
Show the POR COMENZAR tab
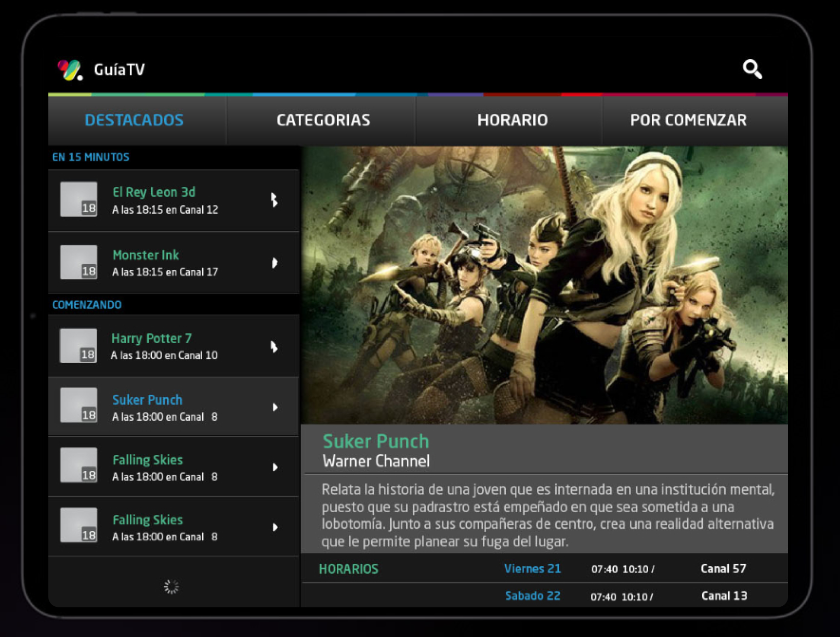point(688,120)
